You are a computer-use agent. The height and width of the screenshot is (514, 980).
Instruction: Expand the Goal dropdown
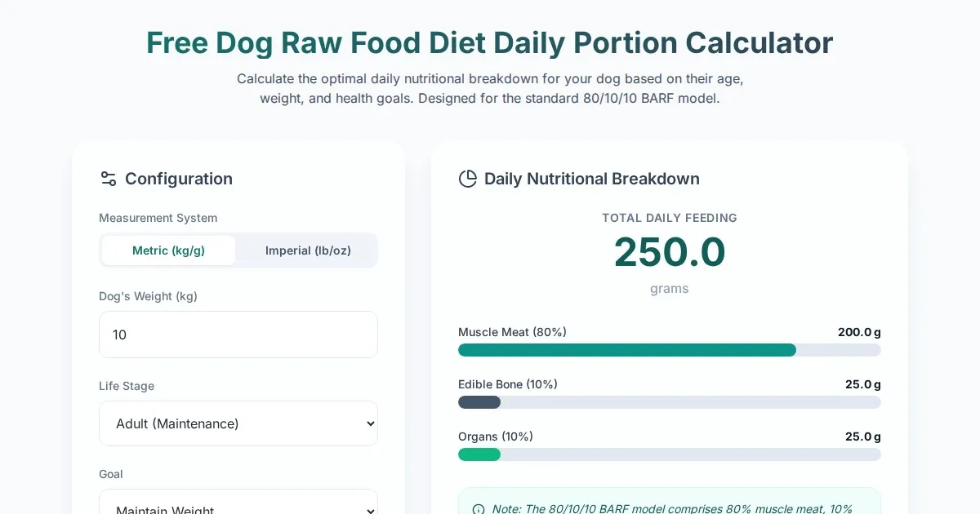pyautogui.click(x=238, y=506)
